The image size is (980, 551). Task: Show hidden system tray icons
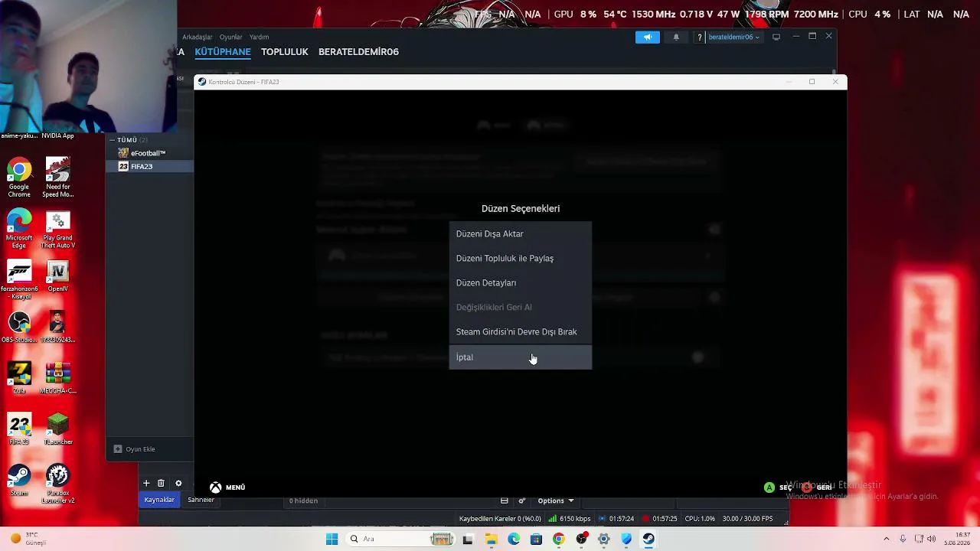887,540
